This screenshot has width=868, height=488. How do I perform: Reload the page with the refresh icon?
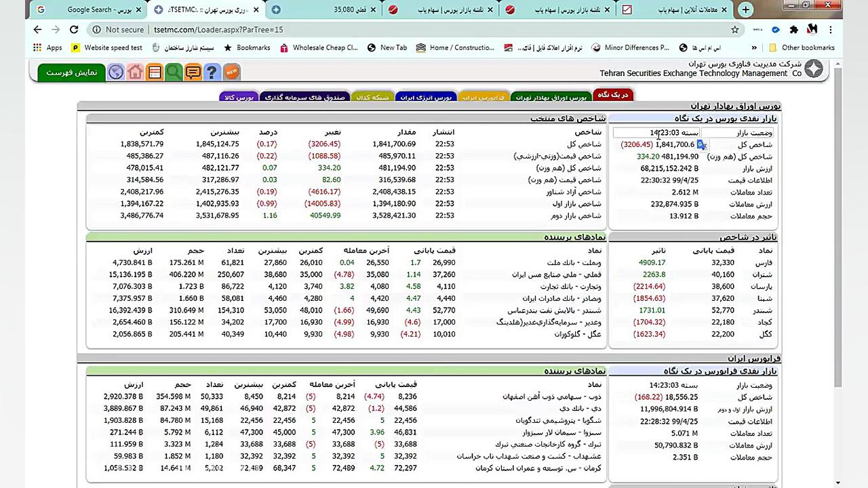click(x=74, y=29)
